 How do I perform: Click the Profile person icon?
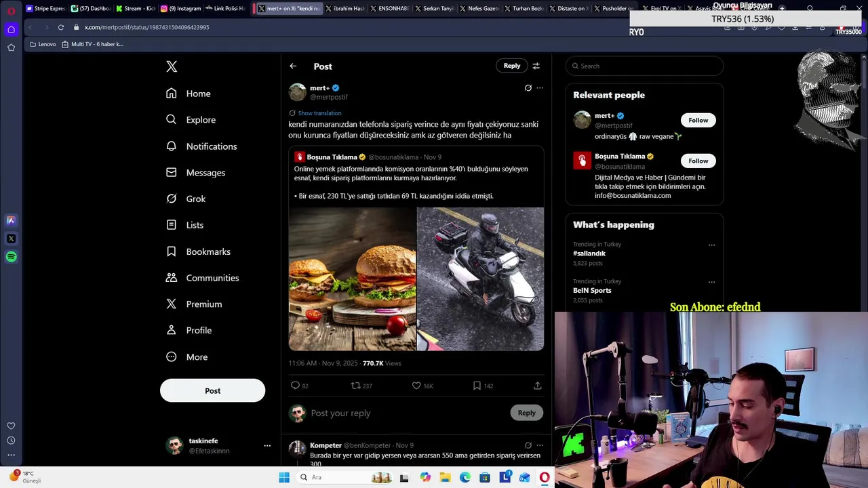pyautogui.click(x=172, y=330)
